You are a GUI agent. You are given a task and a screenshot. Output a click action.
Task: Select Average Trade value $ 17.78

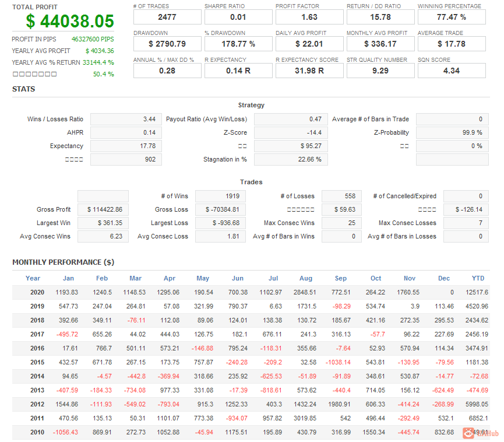point(452,44)
